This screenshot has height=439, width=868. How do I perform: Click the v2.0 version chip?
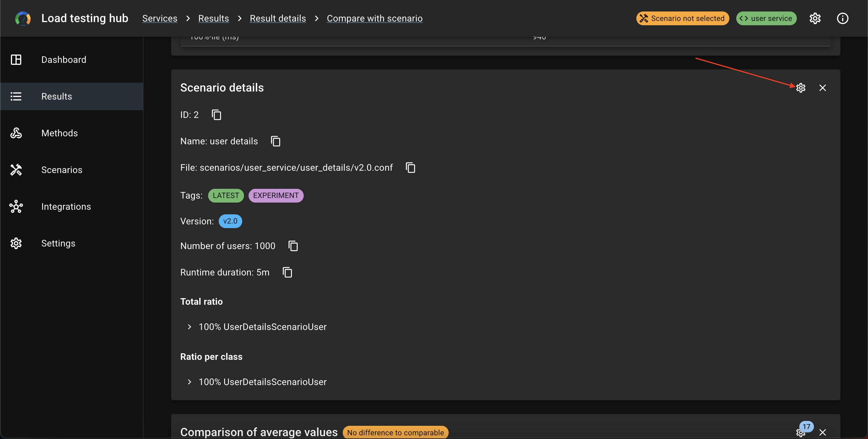click(x=230, y=221)
